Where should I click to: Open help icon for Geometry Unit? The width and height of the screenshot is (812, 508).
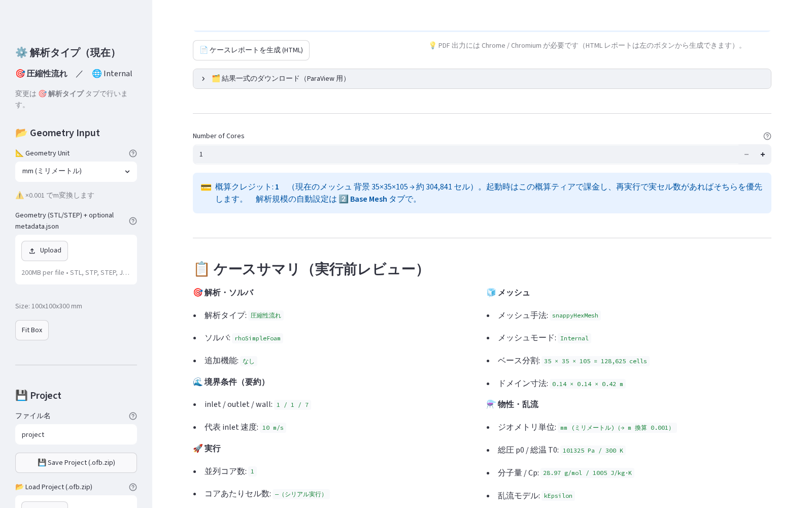click(133, 153)
